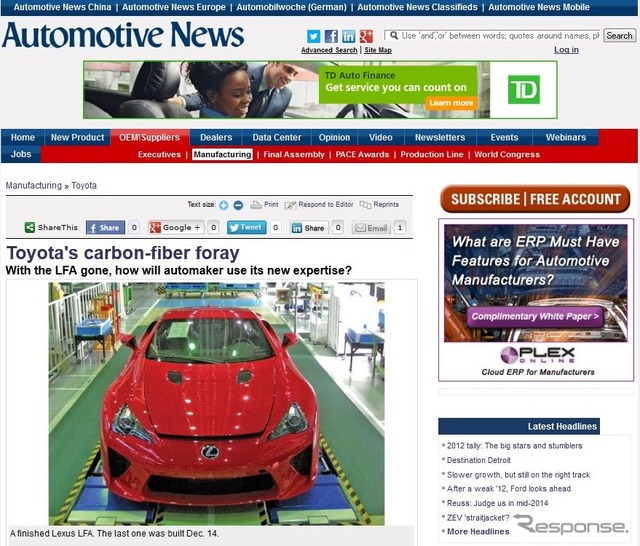Screen dimensions: 640x546
Task: Open the Site Map link
Action: click(378, 50)
